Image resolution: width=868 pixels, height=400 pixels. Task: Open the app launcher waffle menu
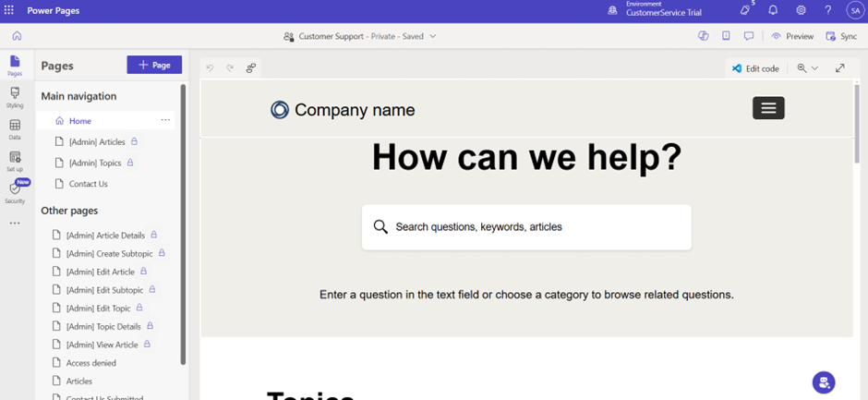coord(10,10)
